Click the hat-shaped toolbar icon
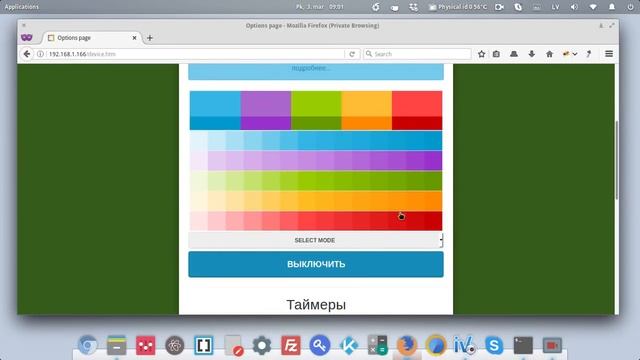The width and height of the screenshot is (640, 360). click(514, 54)
